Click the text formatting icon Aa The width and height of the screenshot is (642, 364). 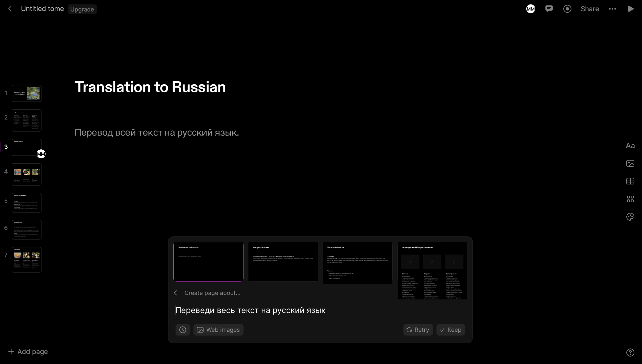click(x=631, y=145)
